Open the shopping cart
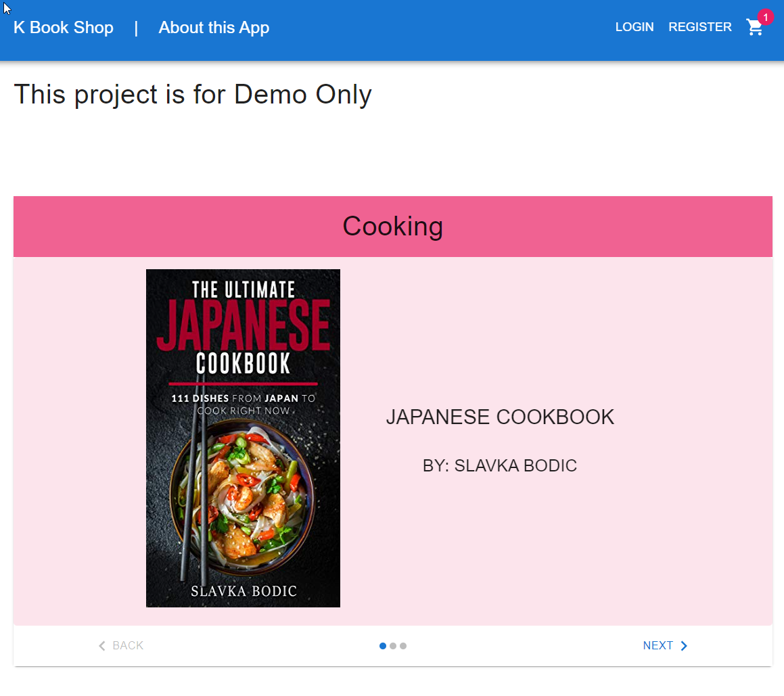 coord(755,28)
